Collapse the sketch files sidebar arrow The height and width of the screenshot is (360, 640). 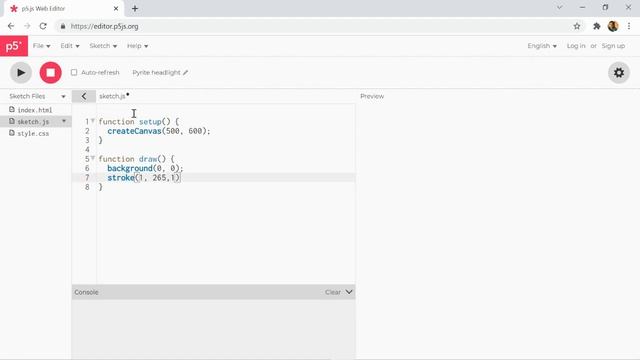click(x=84, y=96)
